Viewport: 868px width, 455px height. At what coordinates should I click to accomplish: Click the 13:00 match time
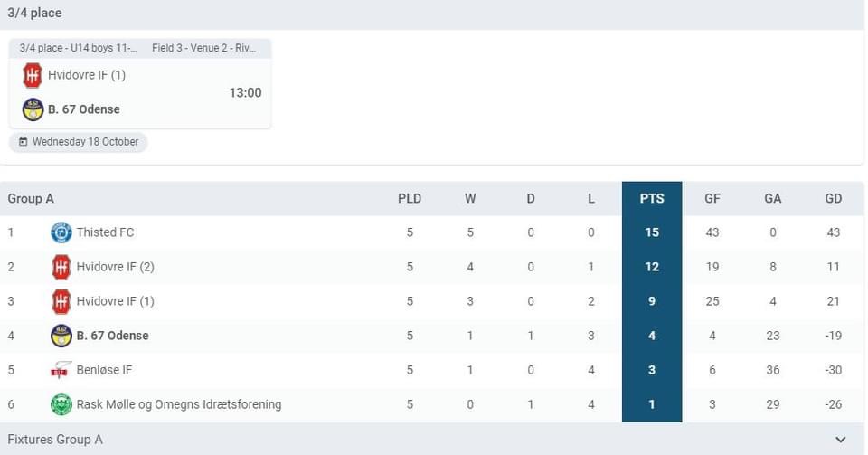click(245, 92)
